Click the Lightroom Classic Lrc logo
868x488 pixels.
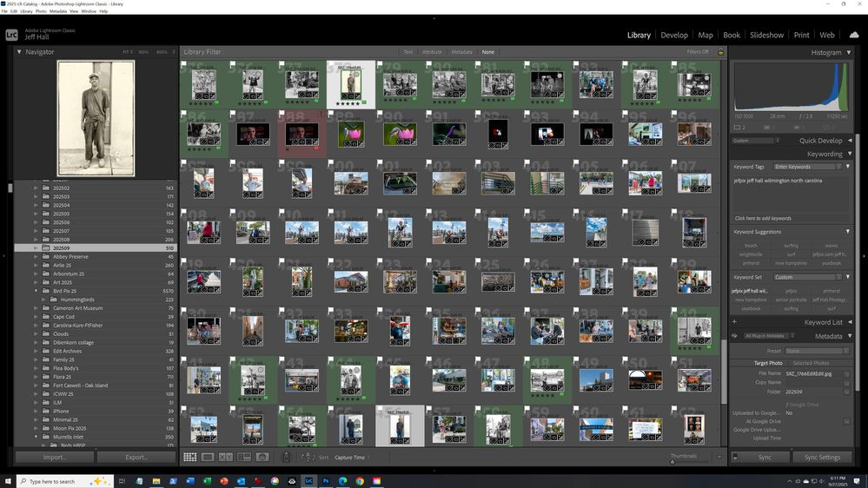11,35
